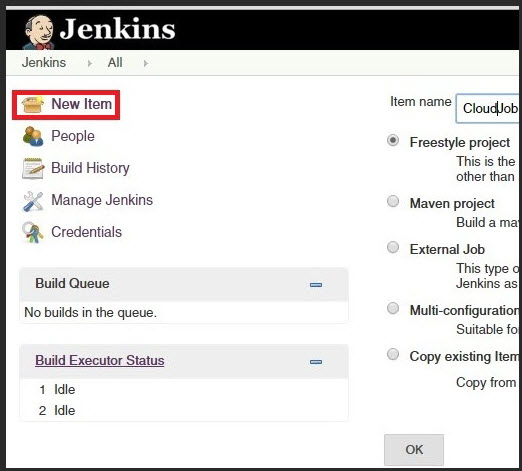Image resolution: width=522 pixels, height=471 pixels.
Task: Click the New Item box icon
Action: click(33, 104)
